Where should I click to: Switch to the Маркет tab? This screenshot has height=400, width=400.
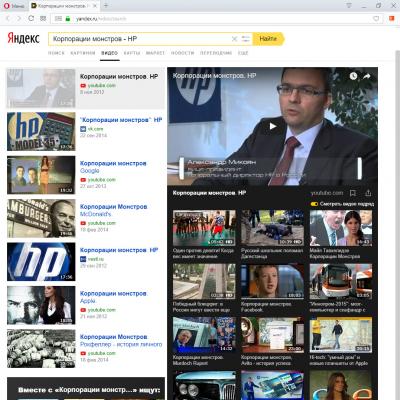(x=155, y=53)
